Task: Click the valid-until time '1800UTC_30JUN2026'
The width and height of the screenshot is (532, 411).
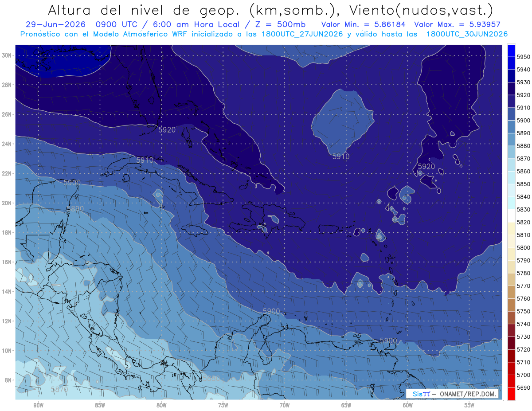Action: (x=467, y=34)
